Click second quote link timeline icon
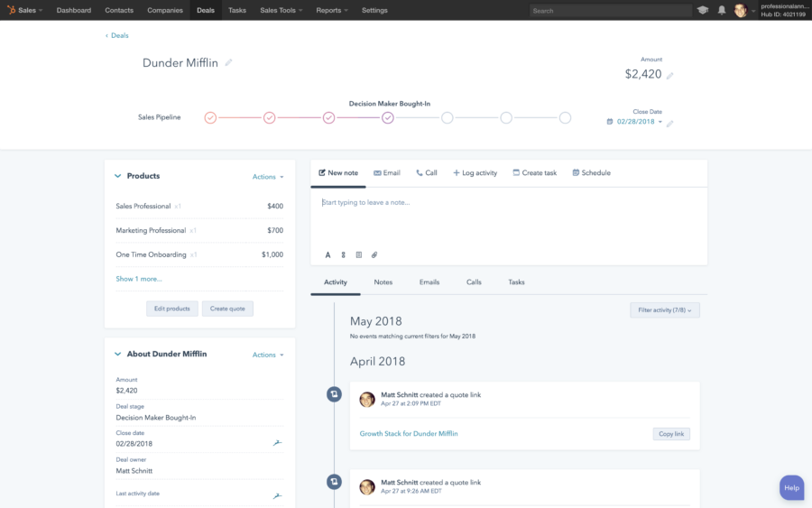The image size is (812, 508). pos(334,482)
